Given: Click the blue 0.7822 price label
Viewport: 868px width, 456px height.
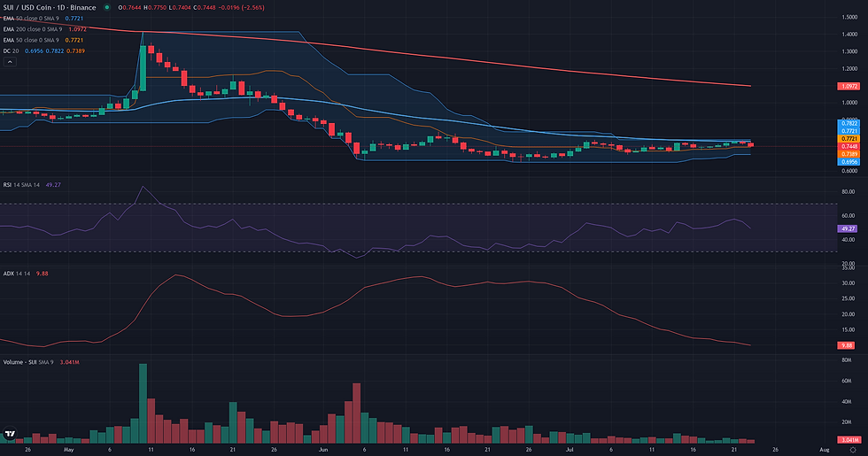Looking at the screenshot, I should pyautogui.click(x=849, y=123).
